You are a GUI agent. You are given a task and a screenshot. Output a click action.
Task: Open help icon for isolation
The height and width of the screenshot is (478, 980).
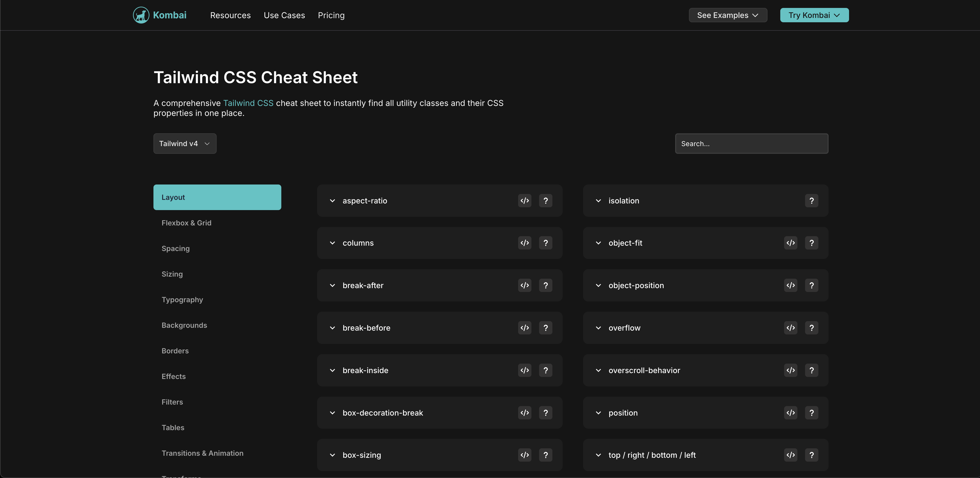pyautogui.click(x=811, y=201)
